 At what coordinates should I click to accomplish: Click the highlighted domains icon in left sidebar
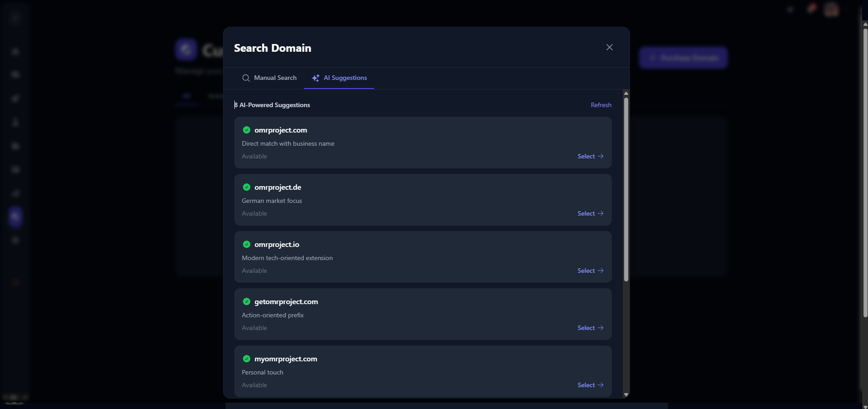(x=15, y=217)
